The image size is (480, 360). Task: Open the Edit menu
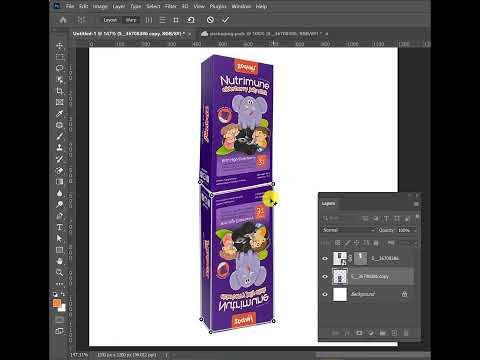click(x=84, y=6)
